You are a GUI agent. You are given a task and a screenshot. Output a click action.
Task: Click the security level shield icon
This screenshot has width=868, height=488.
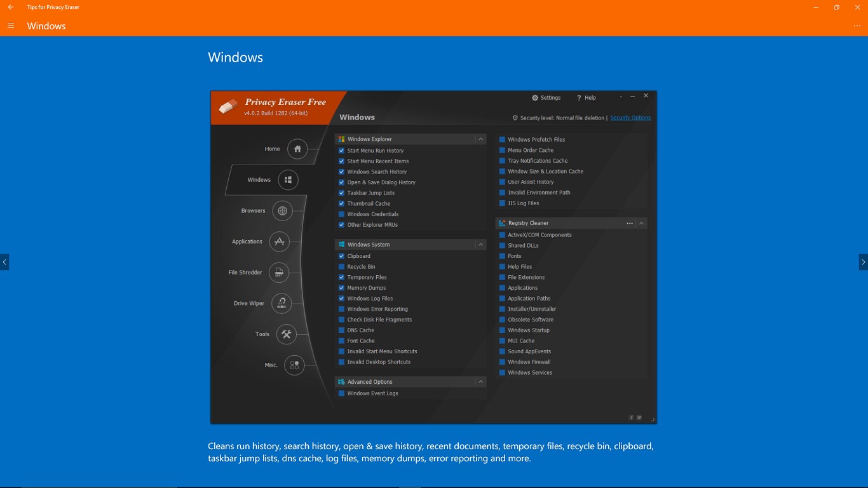[x=515, y=118]
